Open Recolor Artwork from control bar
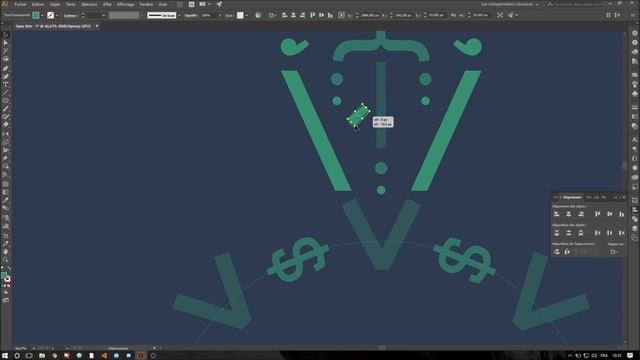This screenshot has width=640, height=360. pos(258,15)
